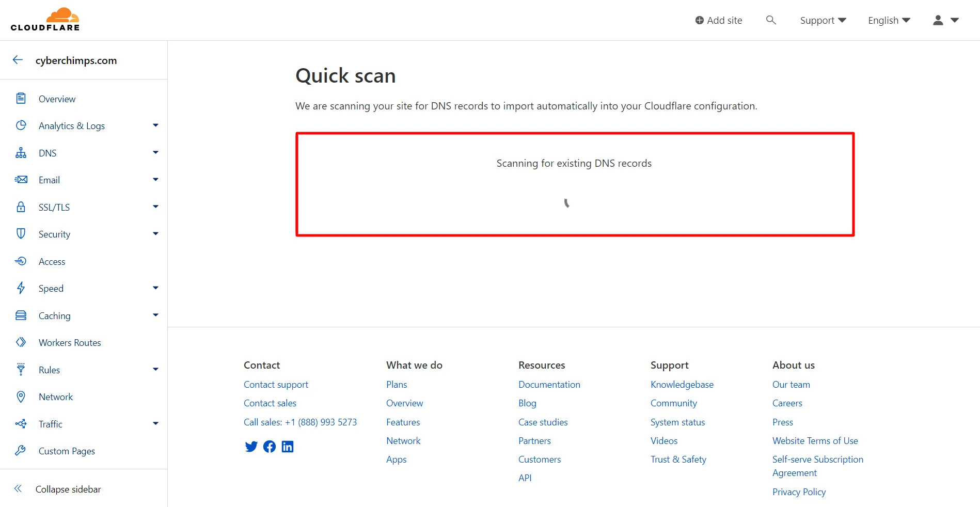Expand the Analytics & Logs submenu arrow
Image resolution: width=980 pixels, height=507 pixels.
[x=155, y=125]
